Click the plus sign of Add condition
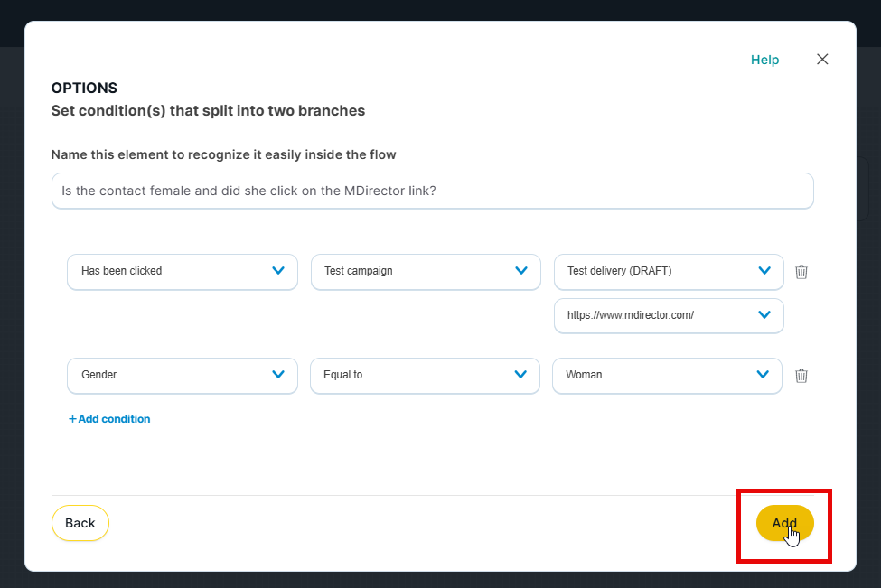Image resolution: width=881 pixels, height=588 pixels. pyautogui.click(x=72, y=419)
